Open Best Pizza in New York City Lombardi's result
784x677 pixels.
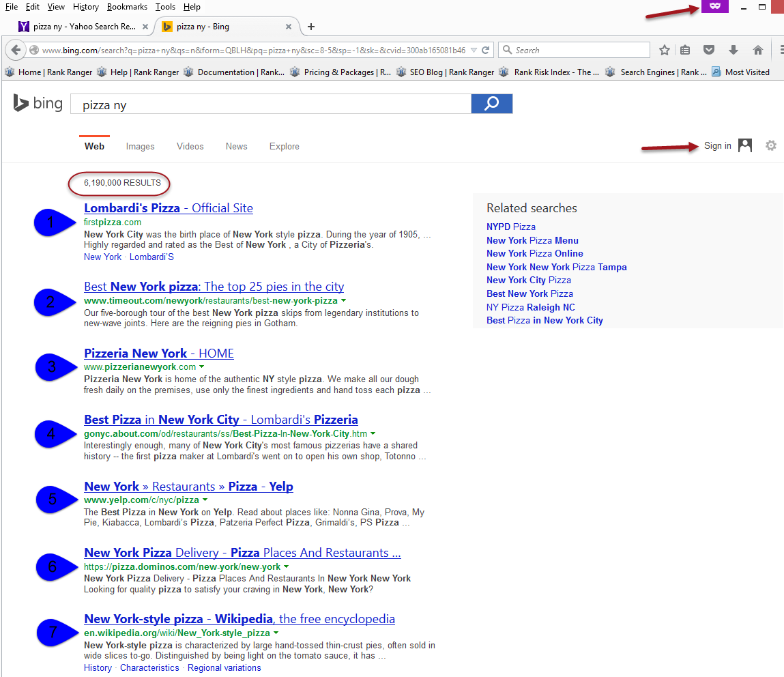221,420
